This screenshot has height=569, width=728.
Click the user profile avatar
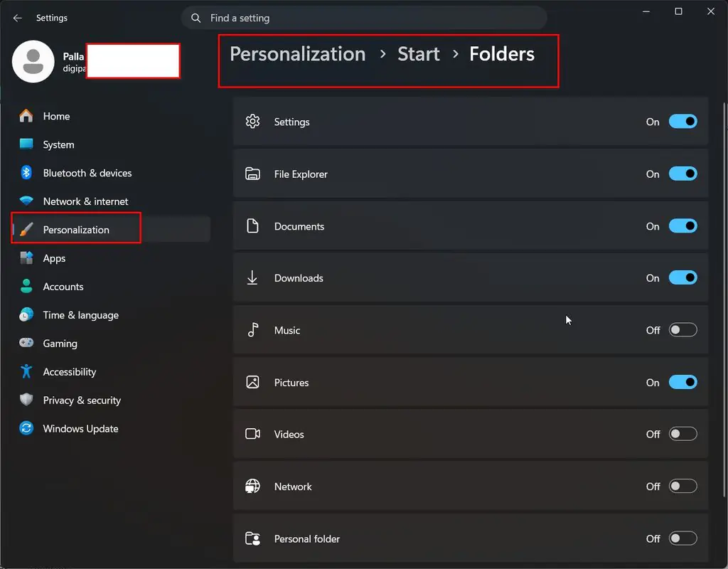point(33,61)
